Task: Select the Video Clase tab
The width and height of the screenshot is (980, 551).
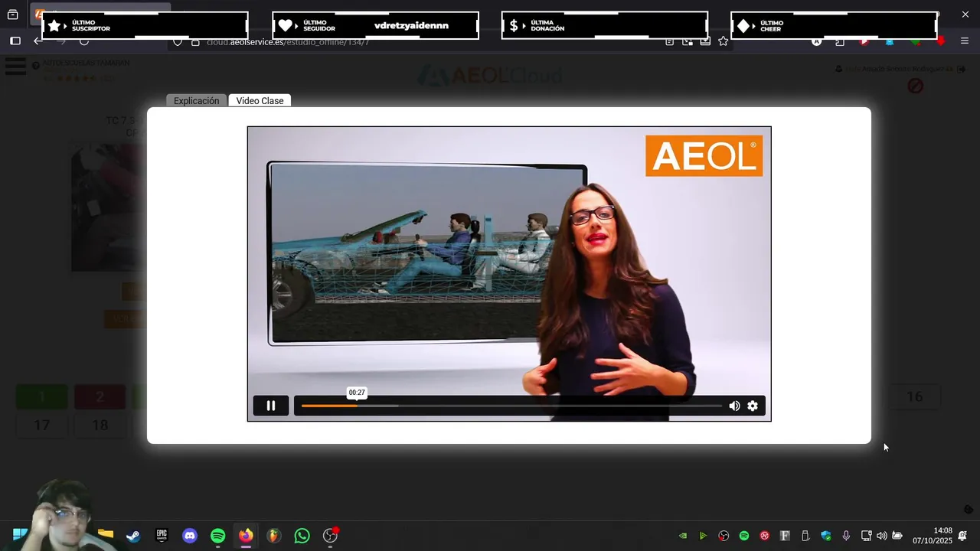Action: (x=260, y=101)
